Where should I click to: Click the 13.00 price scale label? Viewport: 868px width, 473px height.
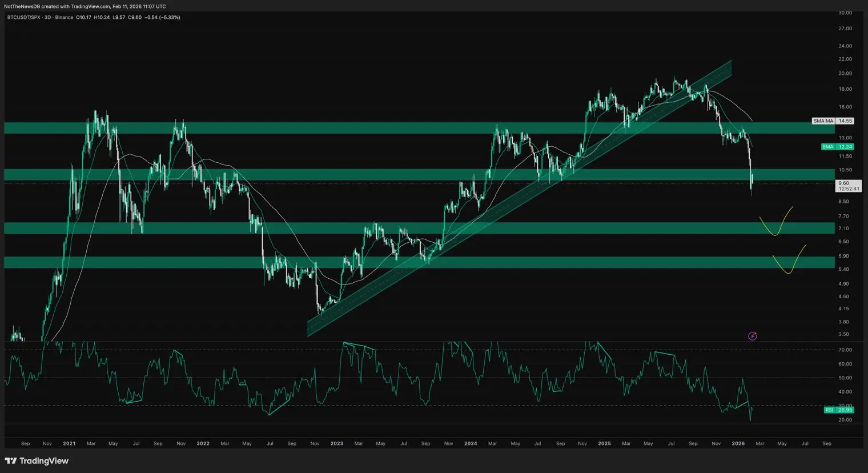click(x=845, y=138)
